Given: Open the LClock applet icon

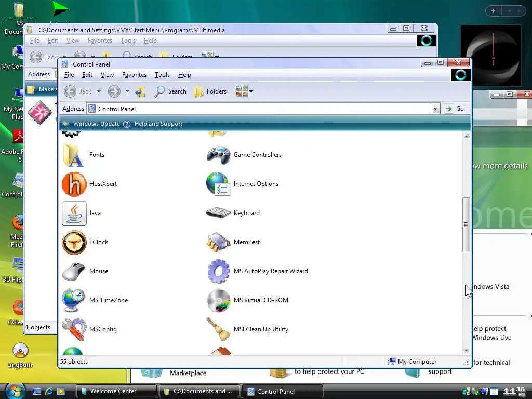Looking at the screenshot, I should click(74, 243).
